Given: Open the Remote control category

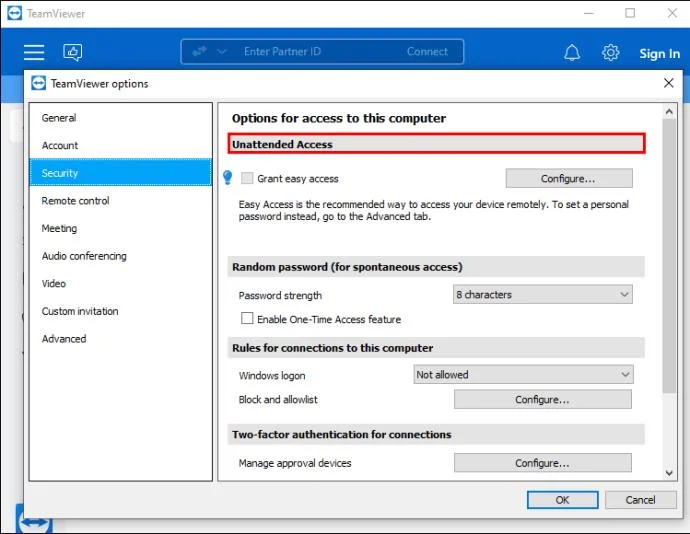Looking at the screenshot, I should (121, 201).
